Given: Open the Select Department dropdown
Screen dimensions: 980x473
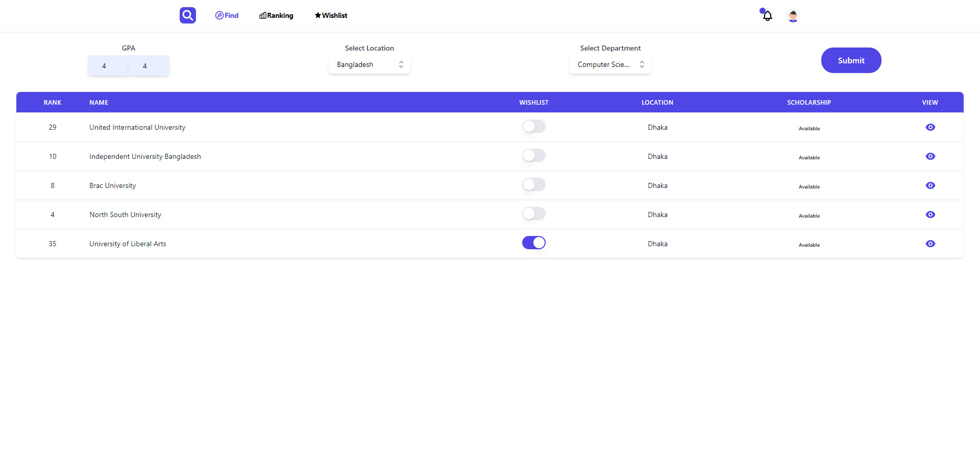Looking at the screenshot, I should point(610,65).
